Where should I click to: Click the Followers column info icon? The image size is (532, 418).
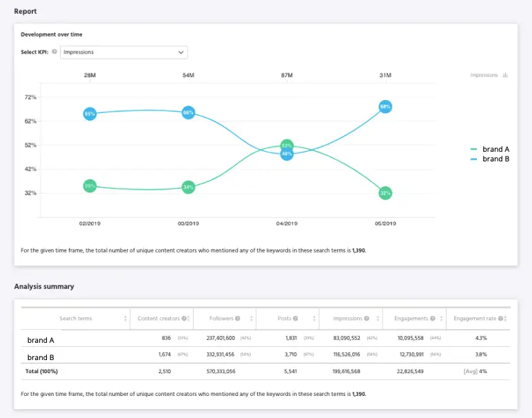point(237,318)
